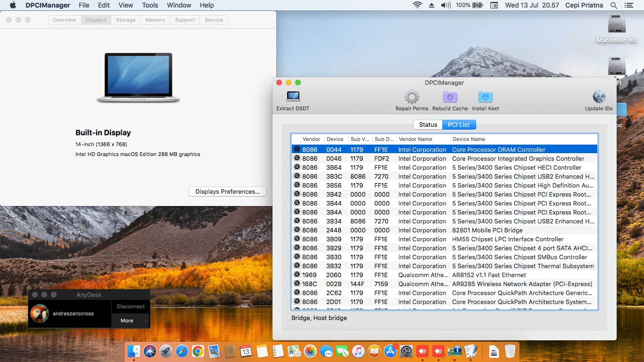Select the 'Chipset 4 port SATA AHCI' row
This screenshot has width=644, height=362.
(x=444, y=248)
